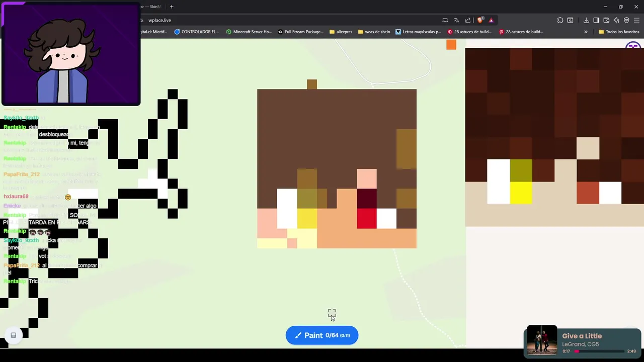Click the brown pixel above the face art
This screenshot has width=644, height=362.
(312, 84)
